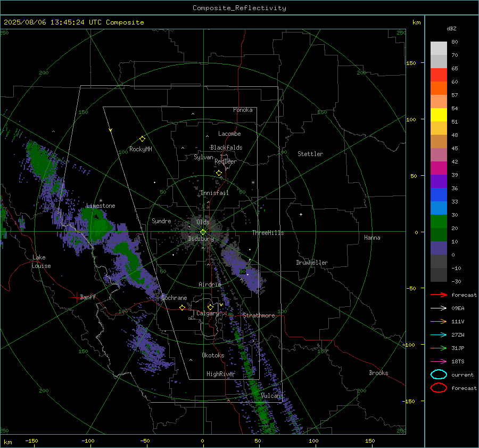
Task: Click the current legend label
Action: pyautogui.click(x=463, y=374)
